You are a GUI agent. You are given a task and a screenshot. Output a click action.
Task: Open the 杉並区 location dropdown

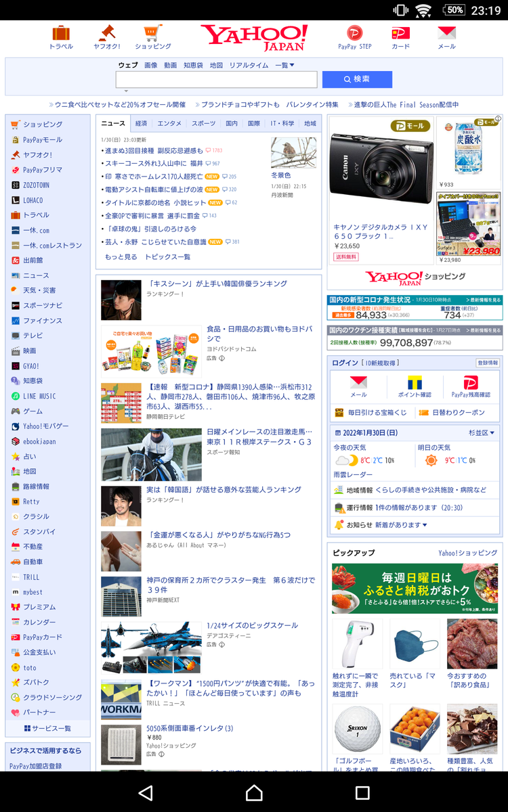(x=482, y=432)
